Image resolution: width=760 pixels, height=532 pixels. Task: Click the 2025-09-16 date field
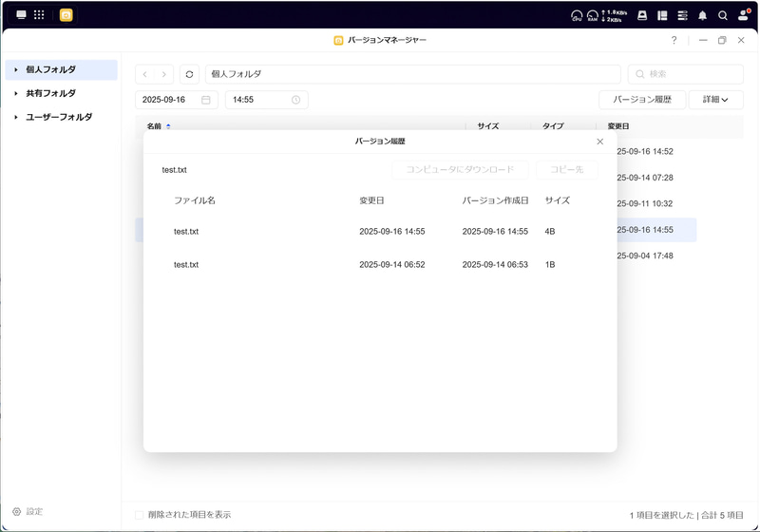point(177,100)
